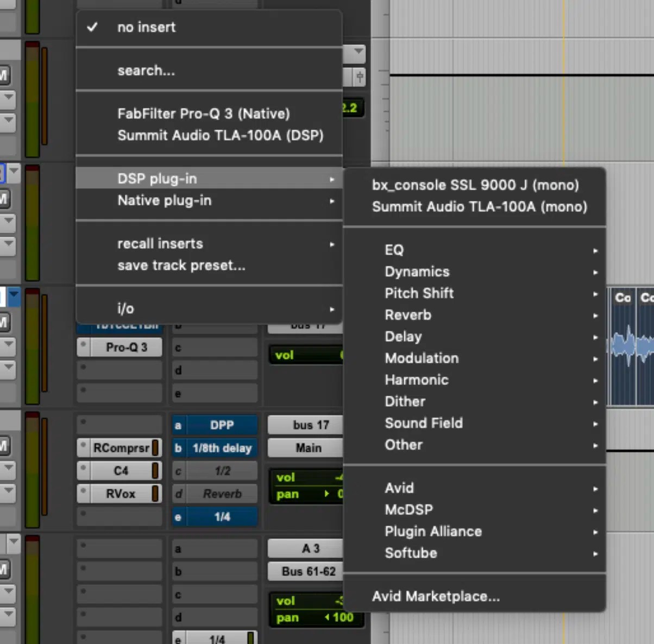Open 'Avid Marketplace...'

click(475, 596)
